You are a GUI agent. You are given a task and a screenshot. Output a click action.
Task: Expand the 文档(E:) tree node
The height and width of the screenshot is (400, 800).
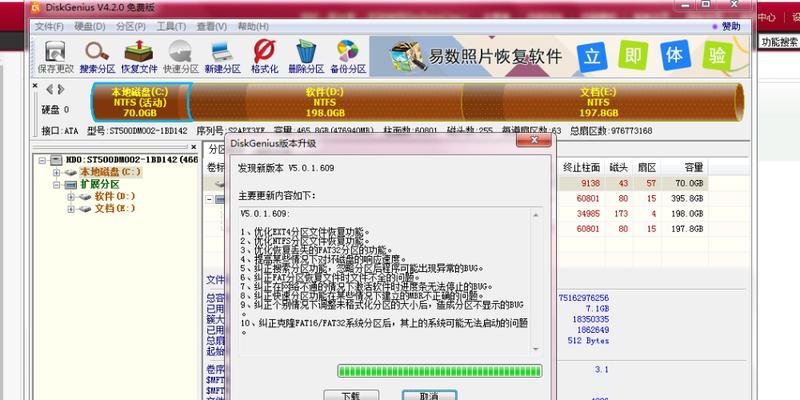coord(71,209)
